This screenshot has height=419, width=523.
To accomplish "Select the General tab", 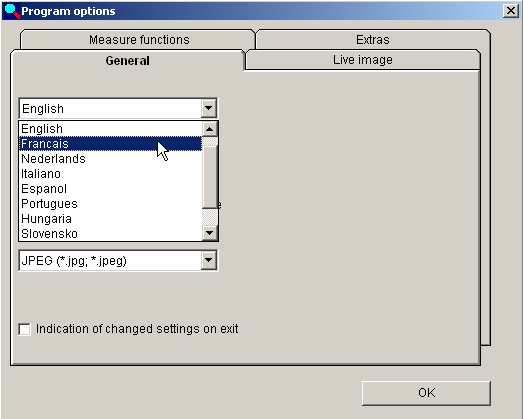I will click(x=127, y=61).
